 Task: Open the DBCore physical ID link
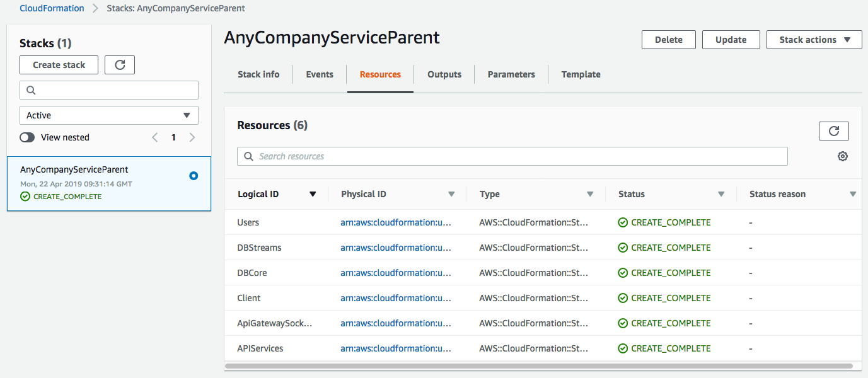(x=396, y=273)
